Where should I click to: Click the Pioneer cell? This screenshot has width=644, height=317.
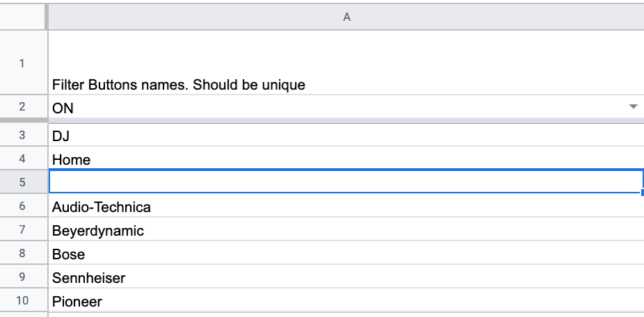pos(346,300)
